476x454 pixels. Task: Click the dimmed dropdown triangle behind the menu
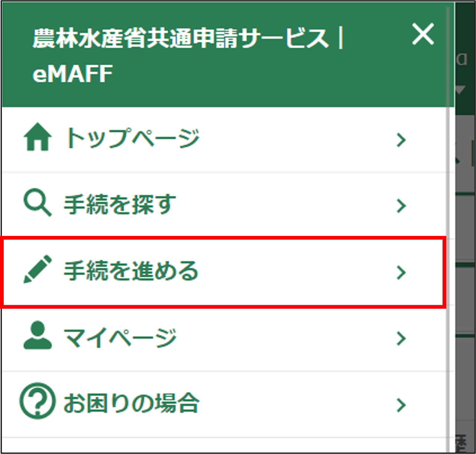click(x=460, y=90)
